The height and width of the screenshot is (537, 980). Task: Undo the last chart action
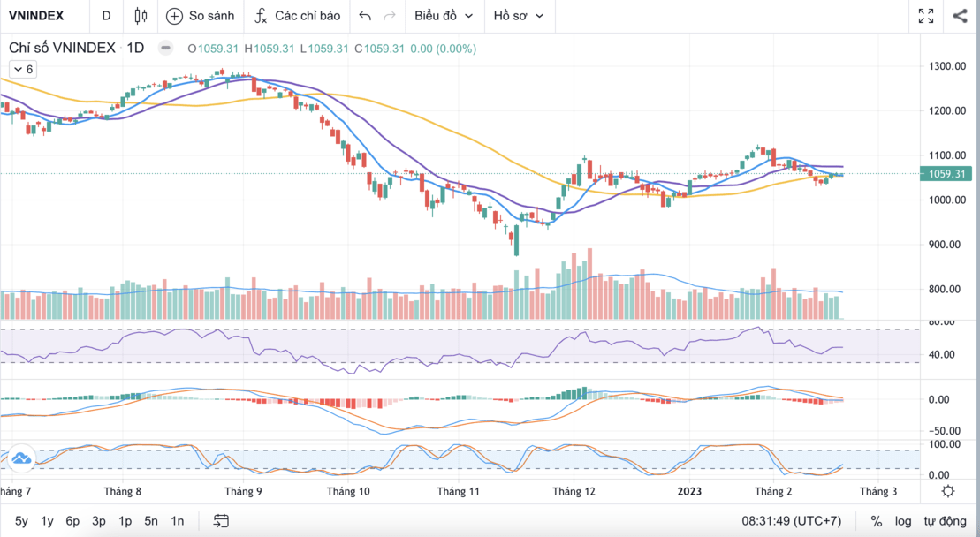click(x=365, y=16)
